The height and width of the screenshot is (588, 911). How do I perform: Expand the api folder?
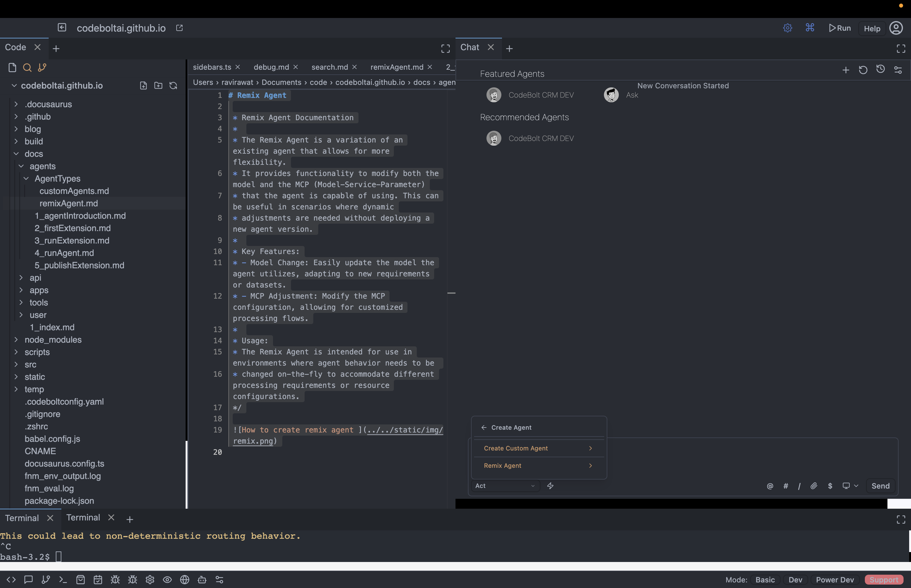click(21, 278)
